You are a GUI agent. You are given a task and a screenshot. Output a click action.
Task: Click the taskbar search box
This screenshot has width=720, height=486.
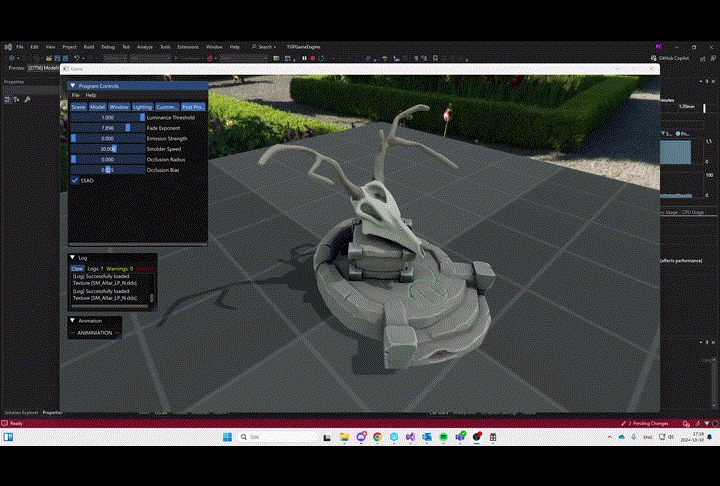tap(278, 437)
